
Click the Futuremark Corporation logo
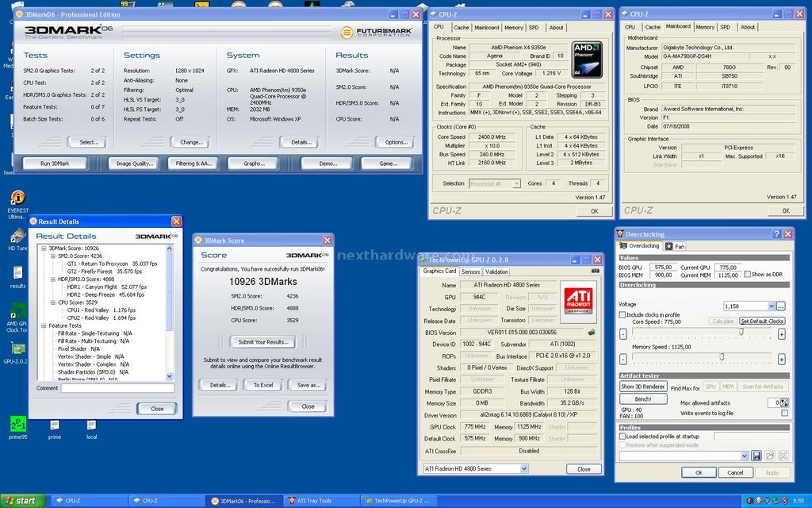point(377,33)
